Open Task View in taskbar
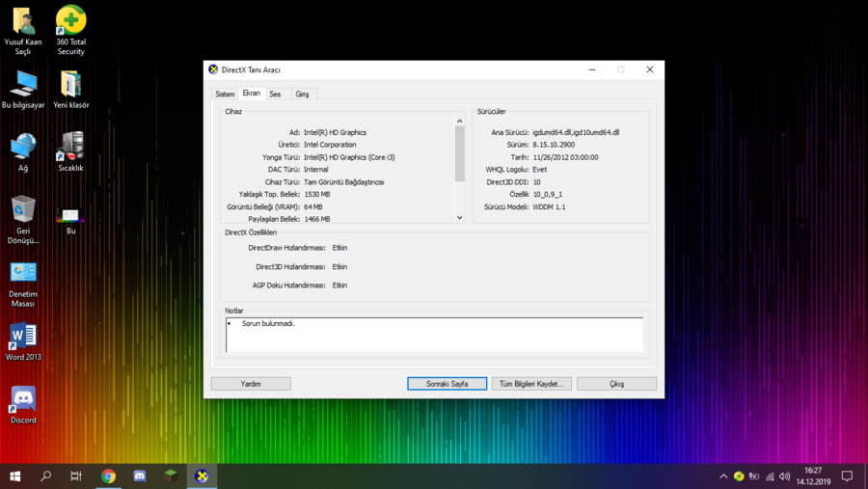Image resolution: width=868 pixels, height=489 pixels. (x=76, y=476)
